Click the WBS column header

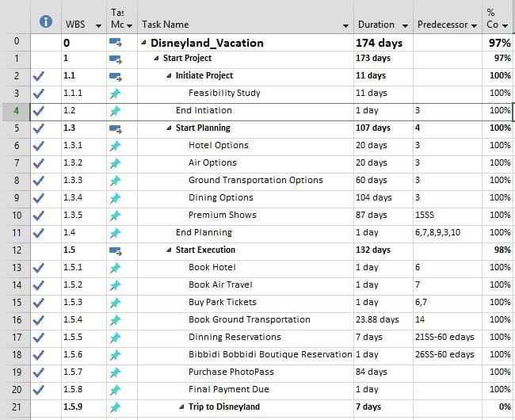(x=78, y=25)
